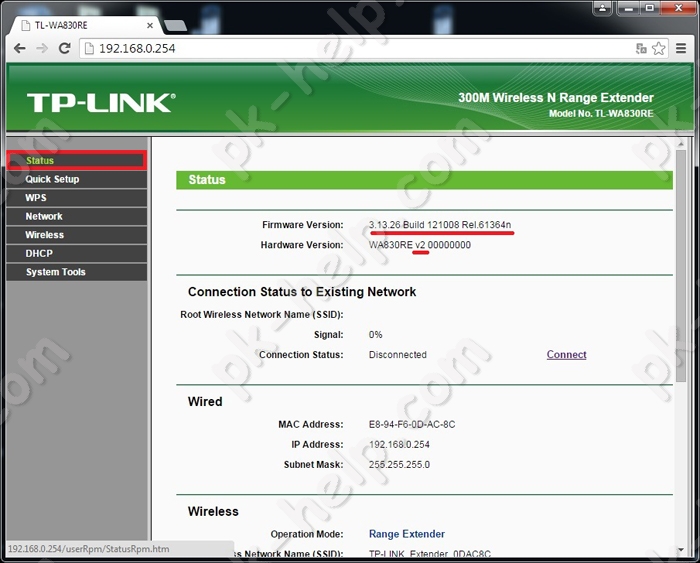
Task: Click hardware version WA830RE v2 text
Action: click(x=420, y=245)
